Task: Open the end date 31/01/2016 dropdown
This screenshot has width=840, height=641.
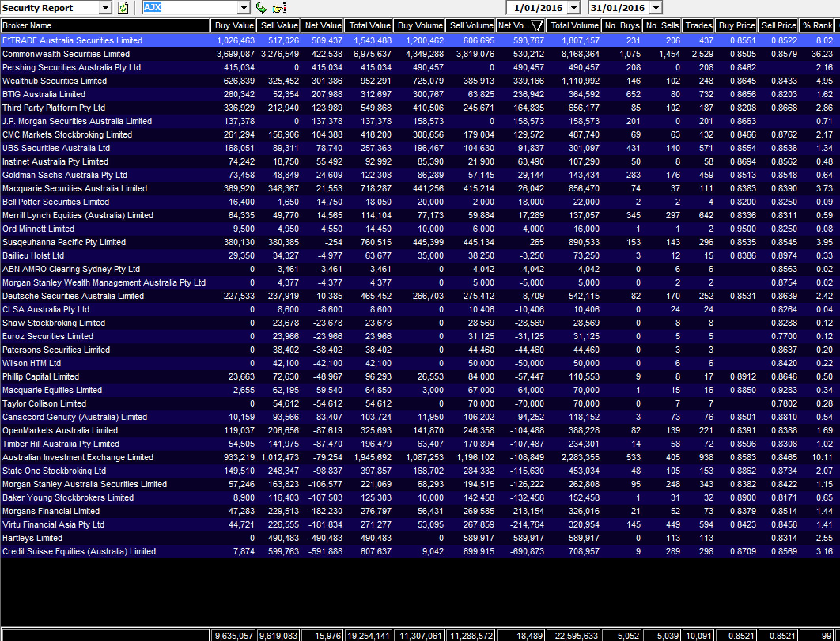Action: point(656,8)
